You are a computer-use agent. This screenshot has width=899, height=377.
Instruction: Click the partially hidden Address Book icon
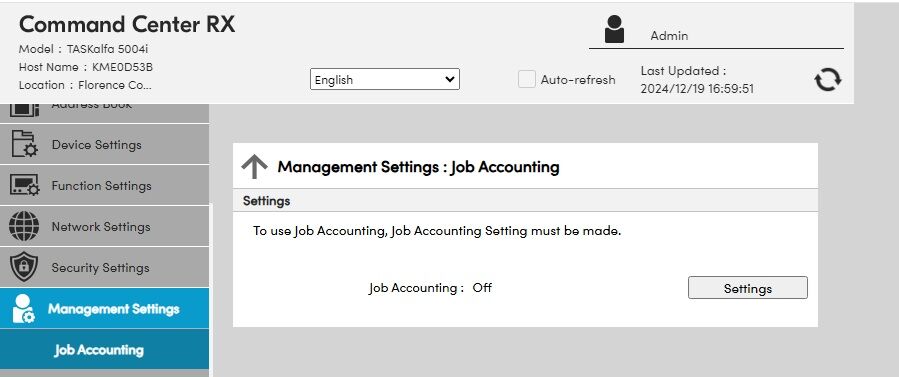(x=24, y=109)
